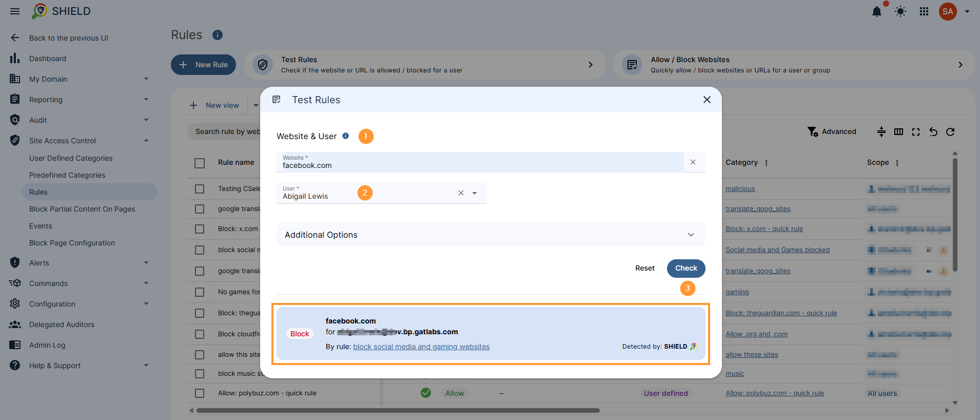Open block social media and gaming websites rule
The image size is (980, 420).
(x=421, y=347)
